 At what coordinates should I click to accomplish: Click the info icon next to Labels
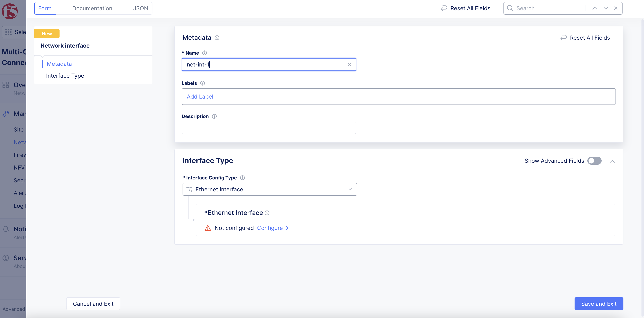pos(203,83)
